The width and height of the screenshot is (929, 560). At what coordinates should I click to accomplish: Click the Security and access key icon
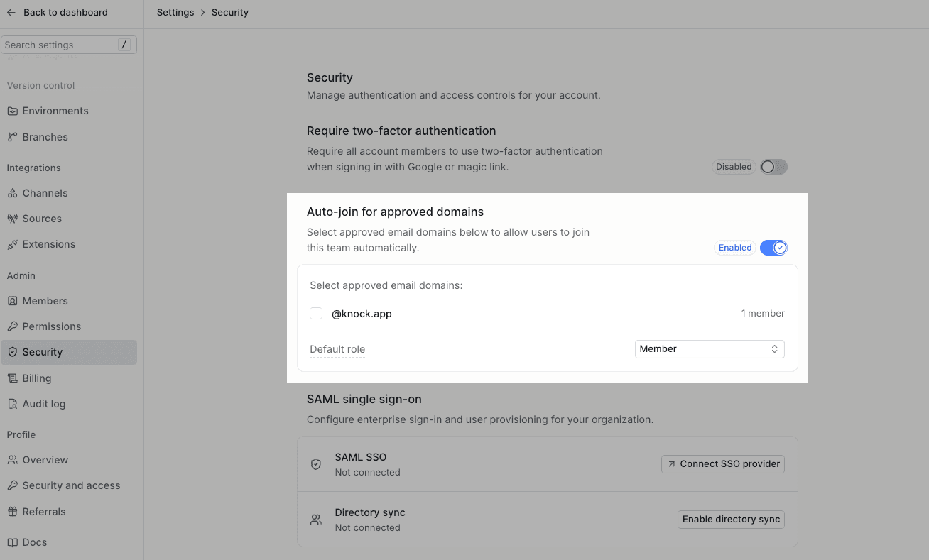click(x=12, y=485)
